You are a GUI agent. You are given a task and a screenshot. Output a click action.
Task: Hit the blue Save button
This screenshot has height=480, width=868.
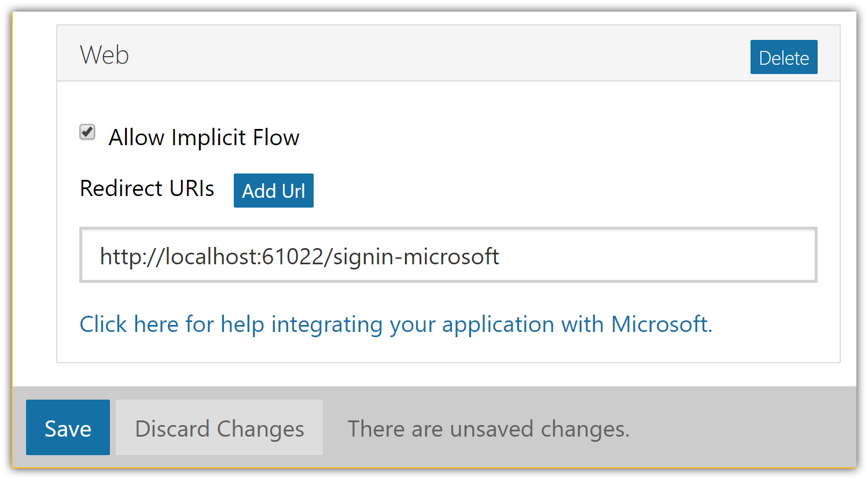68,427
